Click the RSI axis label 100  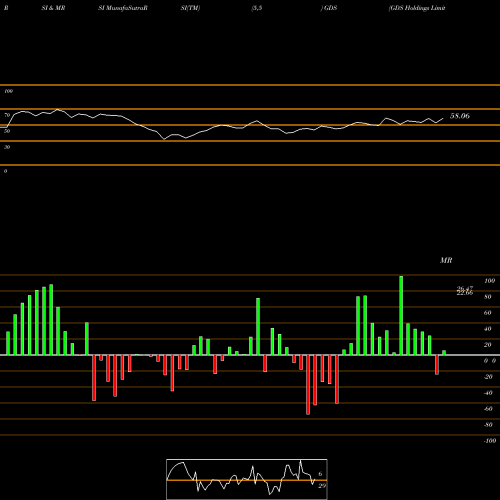9,91
